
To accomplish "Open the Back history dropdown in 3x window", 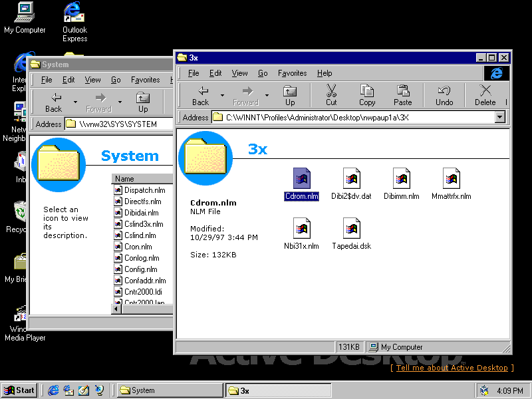I will [222, 96].
